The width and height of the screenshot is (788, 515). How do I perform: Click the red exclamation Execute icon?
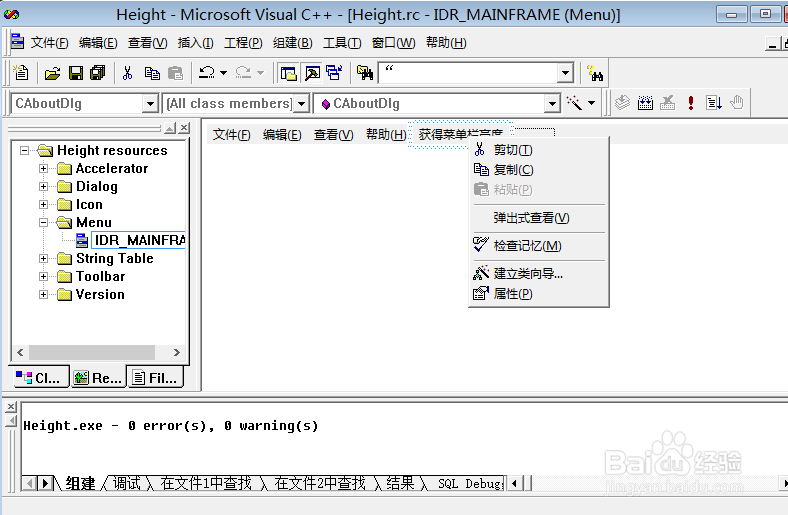click(x=691, y=103)
